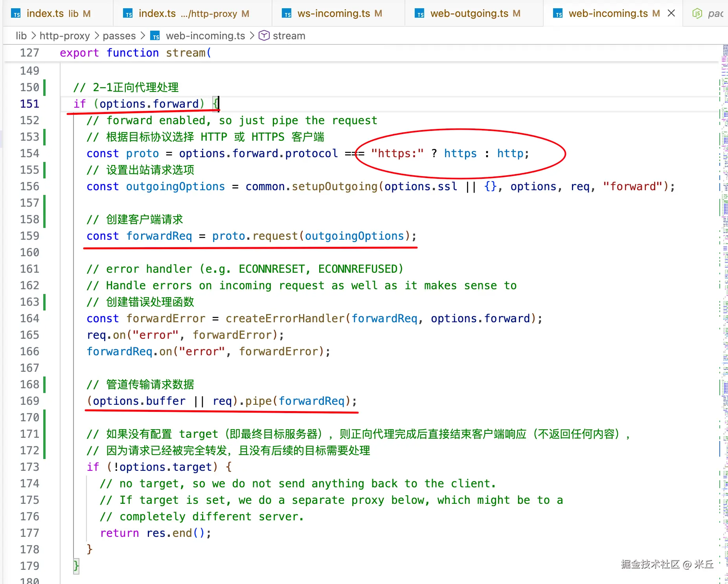Click the http-proxy breadcrumb segment
This screenshot has height=584, width=728.
pos(65,36)
